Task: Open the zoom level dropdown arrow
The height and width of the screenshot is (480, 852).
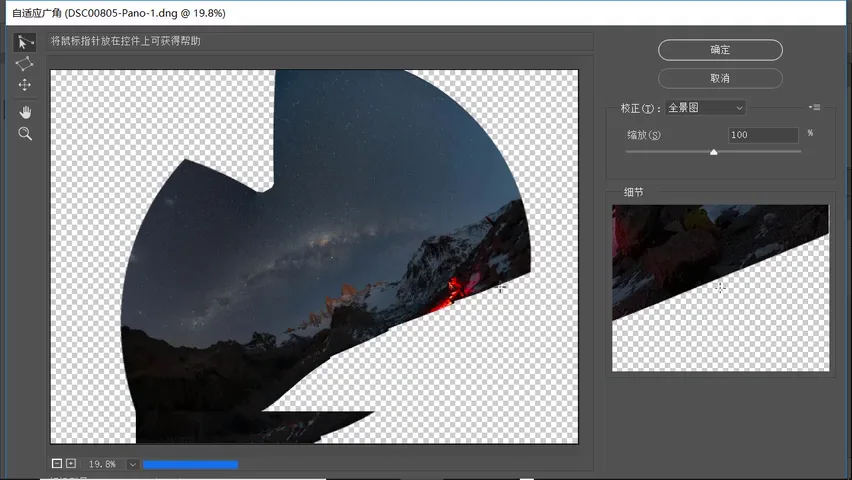Action: [x=133, y=464]
